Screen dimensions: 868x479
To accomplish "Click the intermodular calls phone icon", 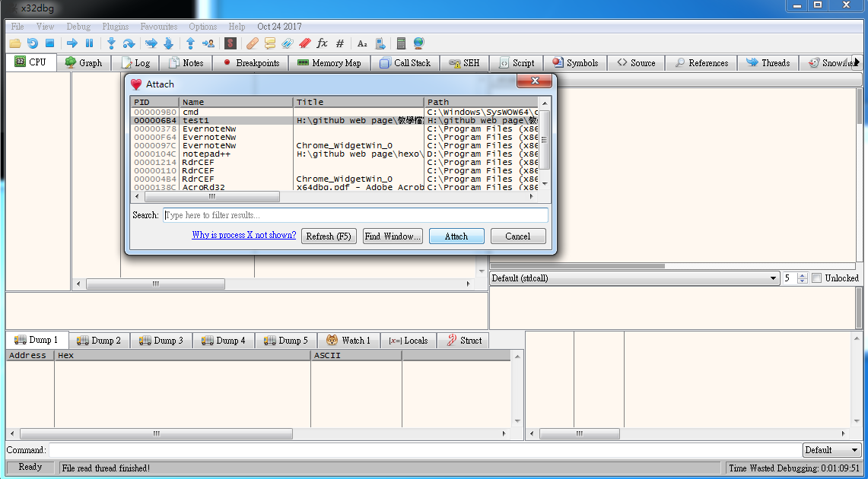I will (x=380, y=43).
